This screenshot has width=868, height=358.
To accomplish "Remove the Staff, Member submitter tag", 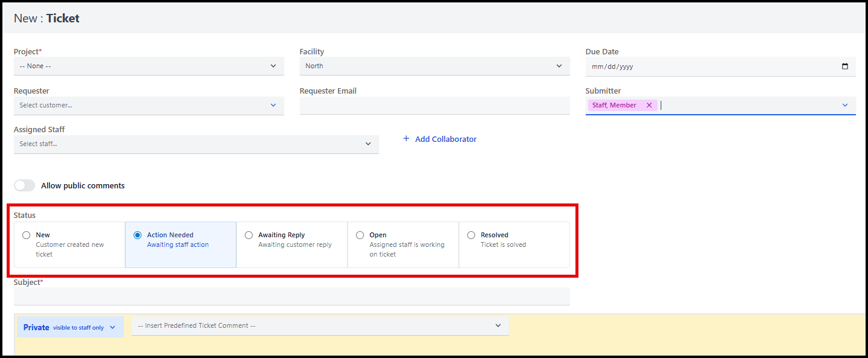I will tap(649, 105).
